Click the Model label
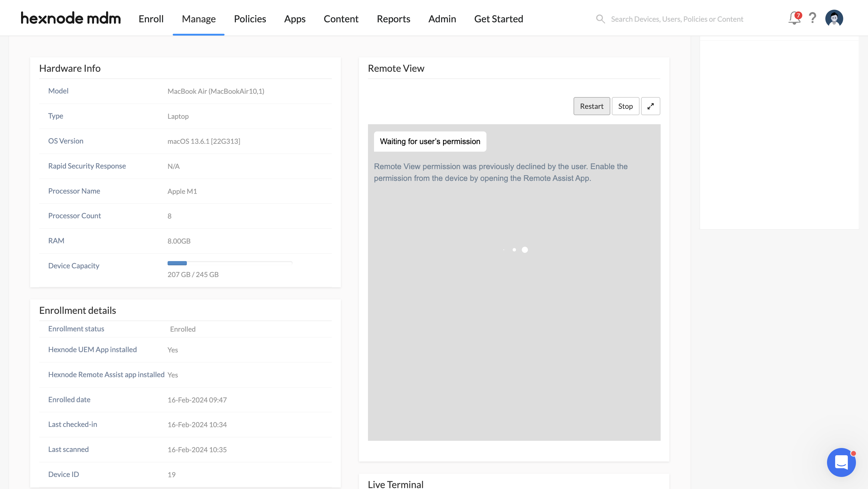868x489 pixels. click(58, 91)
